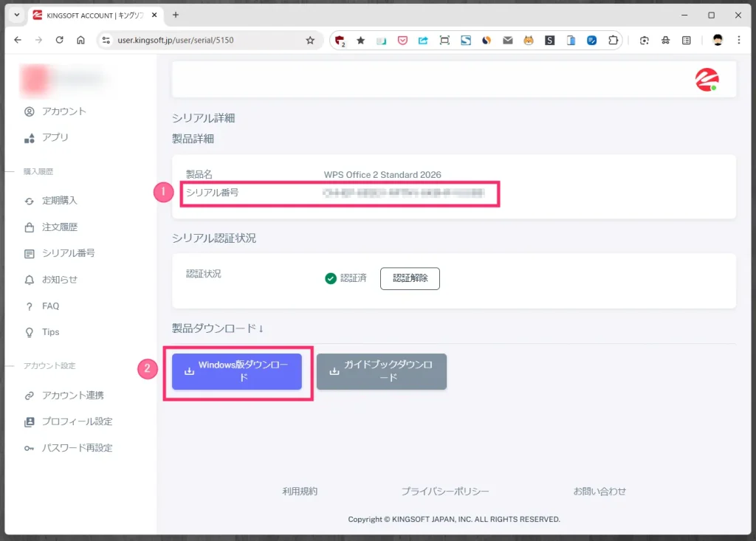Open the red shield extension with badge 2
The image size is (756, 541).
340,41
